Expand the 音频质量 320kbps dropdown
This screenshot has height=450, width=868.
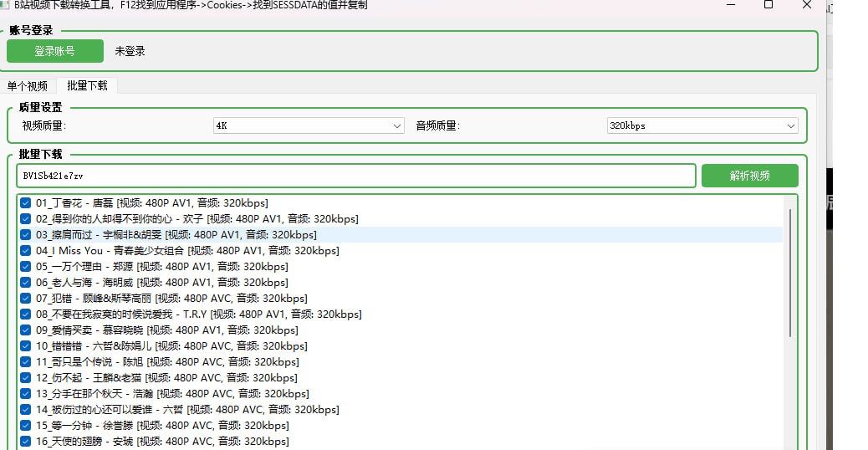tap(702, 125)
